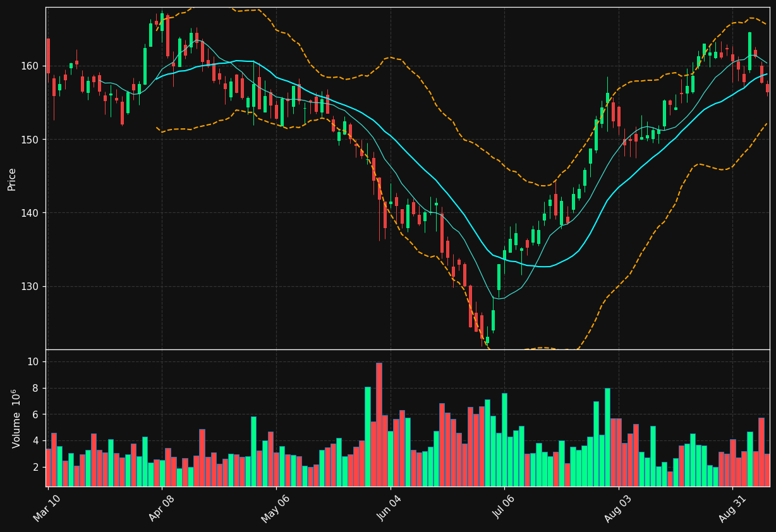Click the 6 volume axis tick
The height and width of the screenshot is (532, 776).
pyautogui.click(x=35, y=414)
